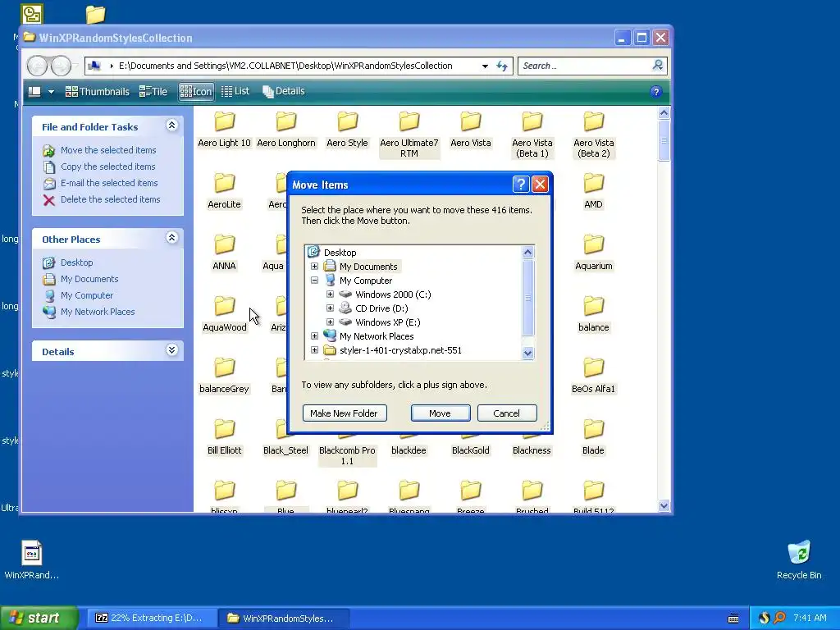Select the BeOs Alfa1 folder icon
This screenshot has width=840, height=630.
coord(594,367)
